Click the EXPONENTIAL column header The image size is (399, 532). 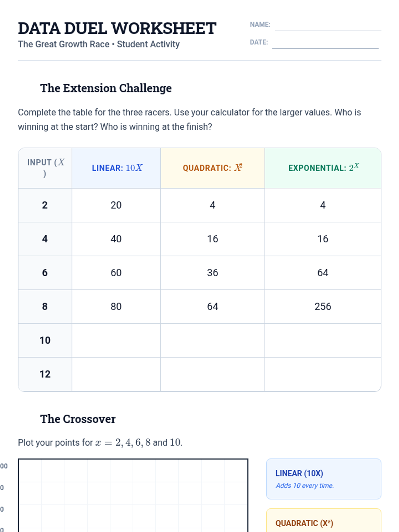pos(323,168)
